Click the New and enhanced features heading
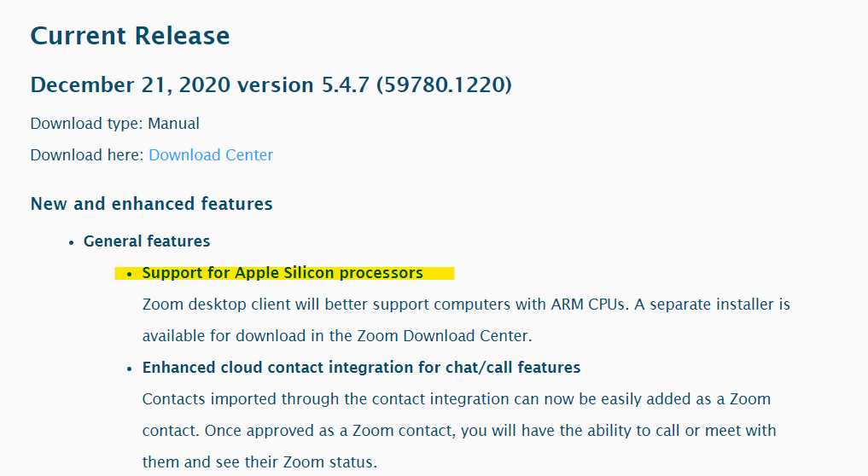 152,204
